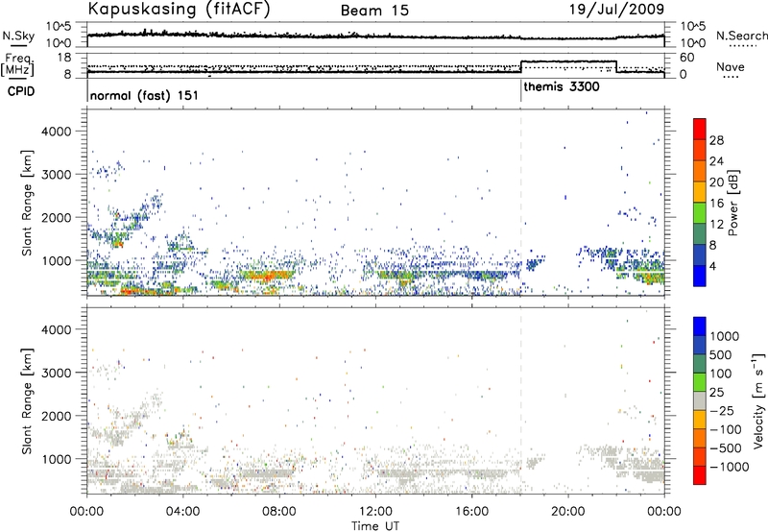The image size is (768, 532).
Task: Click the '08:00' time axis label
Action: click(x=279, y=511)
